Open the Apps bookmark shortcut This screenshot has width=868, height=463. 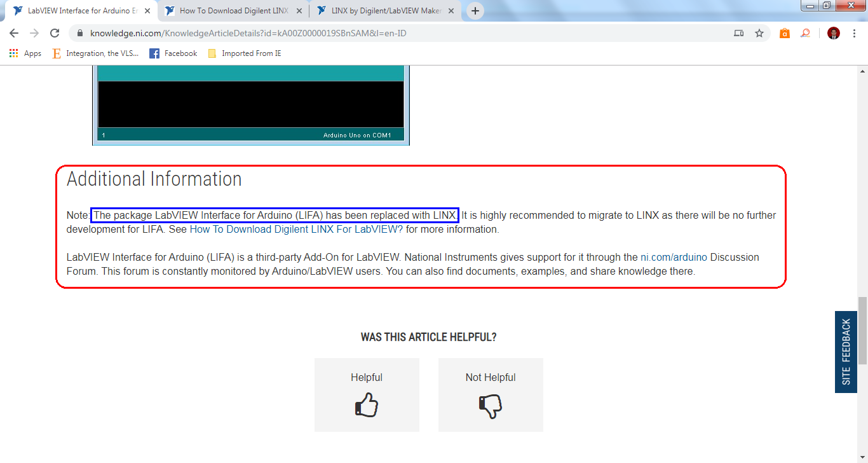[x=25, y=53]
